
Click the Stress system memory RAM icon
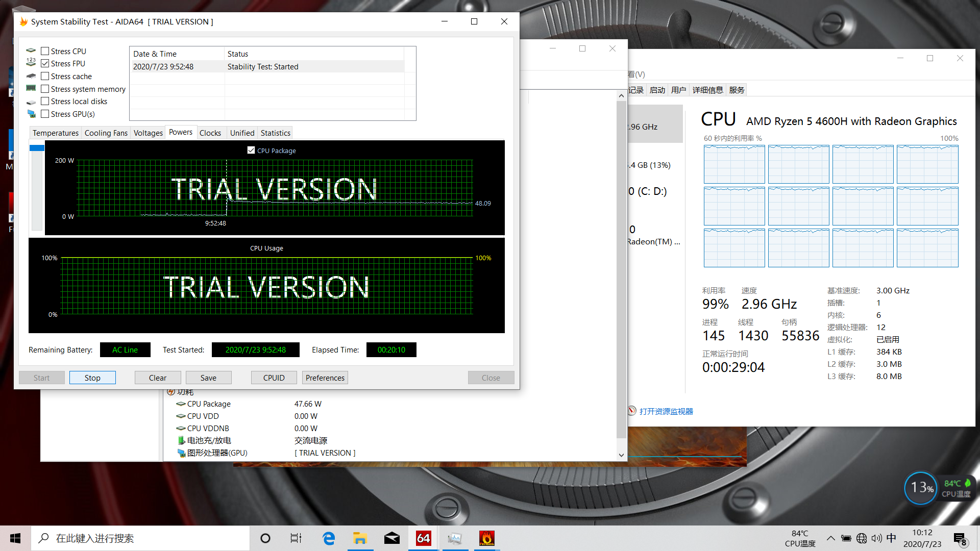click(x=31, y=88)
